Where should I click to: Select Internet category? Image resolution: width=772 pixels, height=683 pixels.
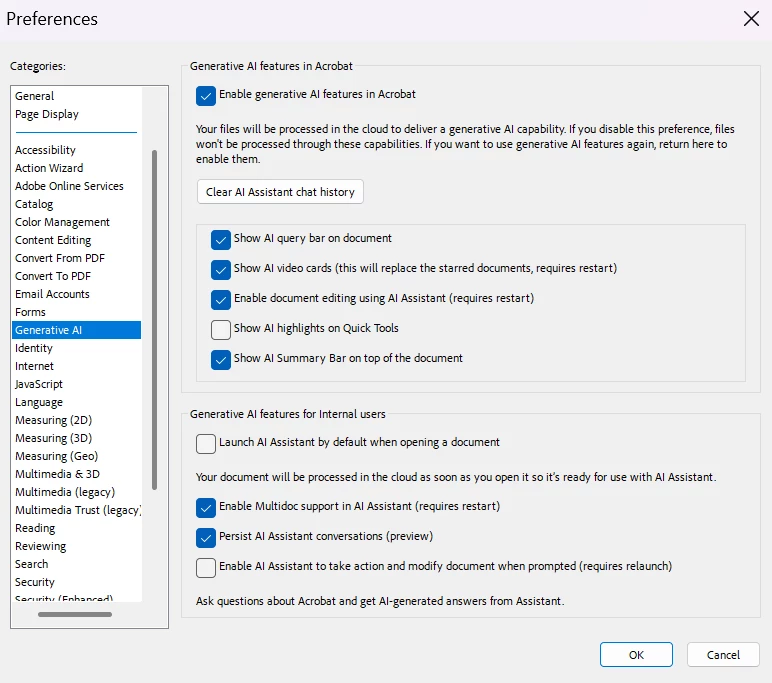(76, 366)
